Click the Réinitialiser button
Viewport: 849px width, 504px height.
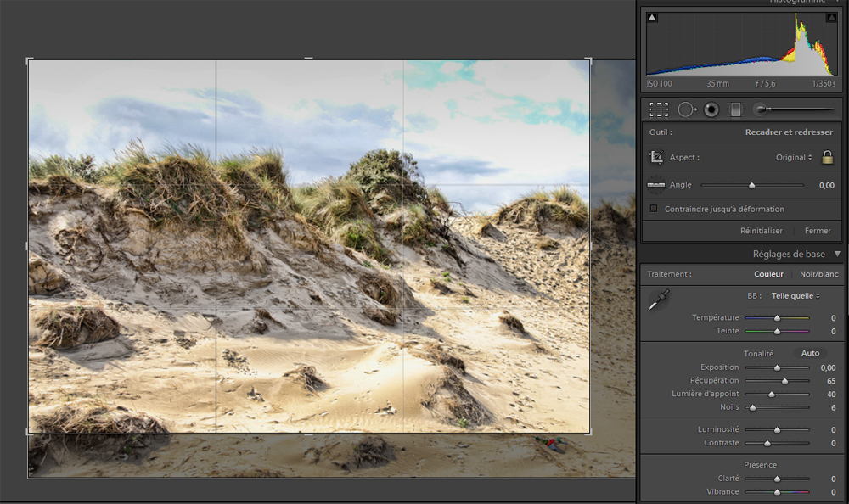click(x=762, y=231)
